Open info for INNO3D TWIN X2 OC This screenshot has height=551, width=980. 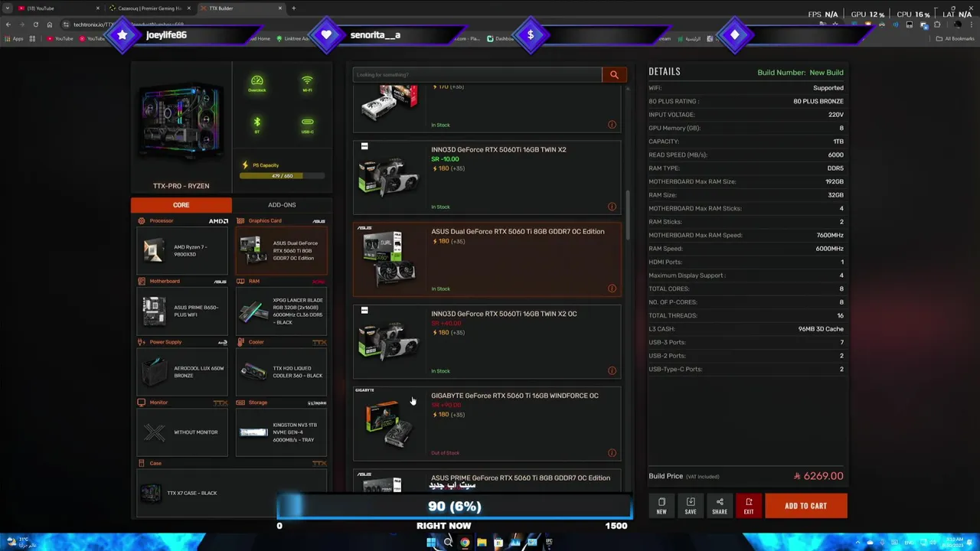612,371
